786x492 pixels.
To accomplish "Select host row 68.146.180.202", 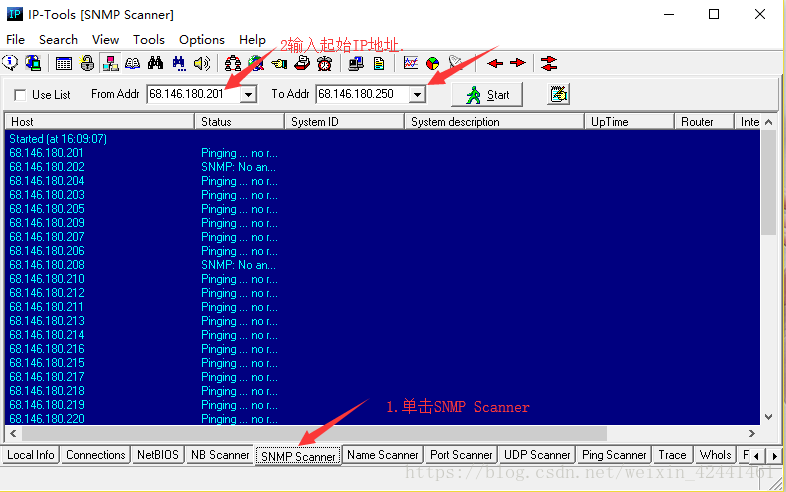I will 382,167.
